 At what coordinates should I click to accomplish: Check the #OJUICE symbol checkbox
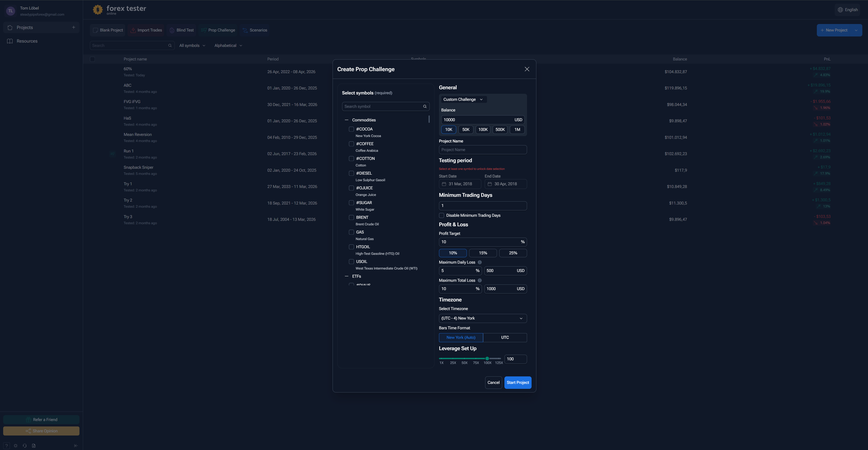[351, 188]
